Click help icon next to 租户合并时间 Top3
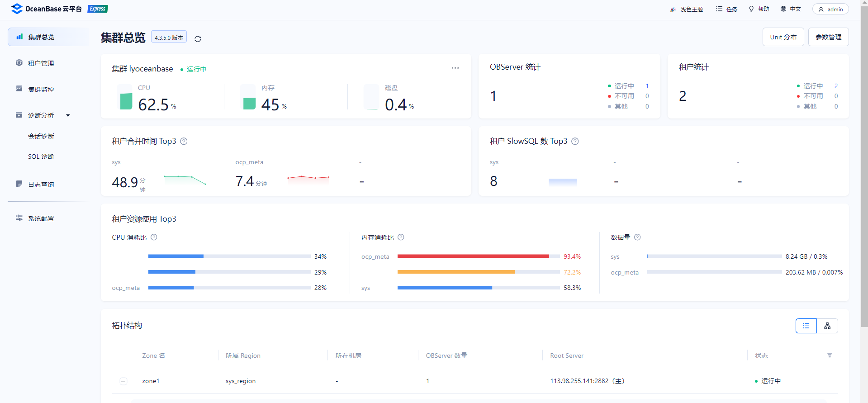This screenshot has height=403, width=868. point(184,141)
